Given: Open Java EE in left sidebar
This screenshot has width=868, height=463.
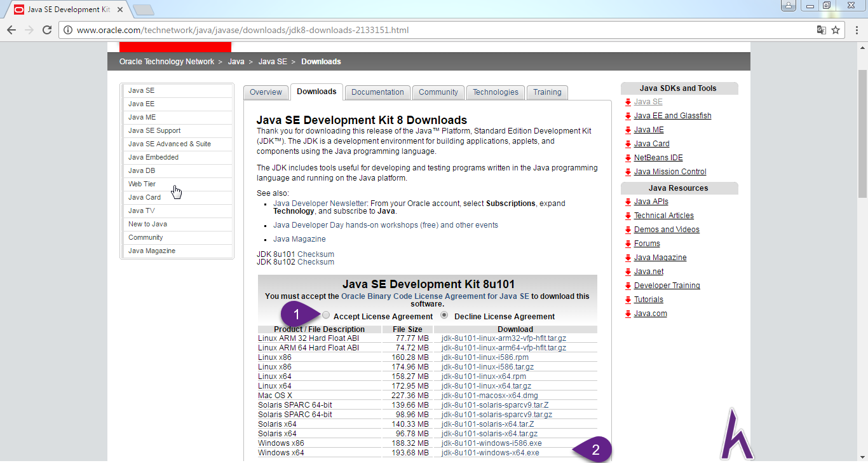Looking at the screenshot, I should click(177, 104).
